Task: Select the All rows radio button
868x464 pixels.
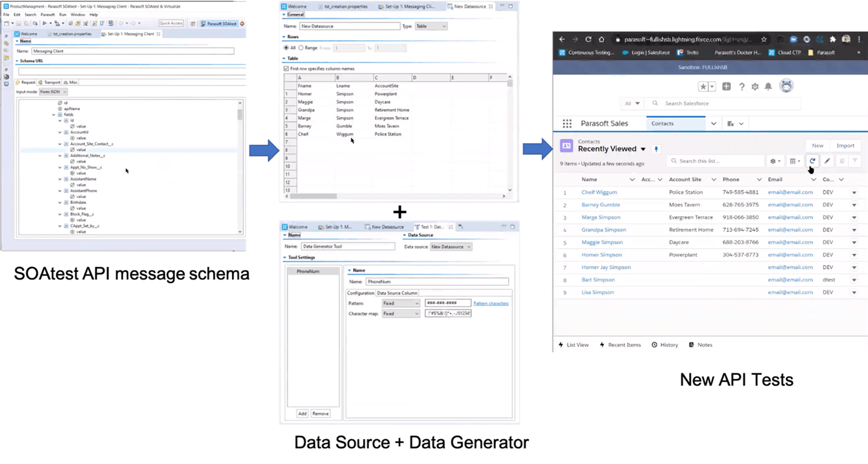Action: (x=287, y=47)
